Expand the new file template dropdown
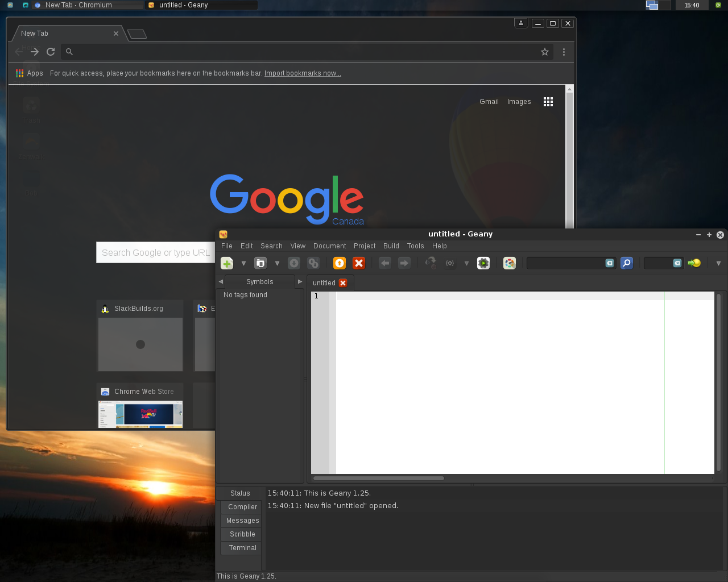This screenshot has width=728, height=582. [x=243, y=263]
